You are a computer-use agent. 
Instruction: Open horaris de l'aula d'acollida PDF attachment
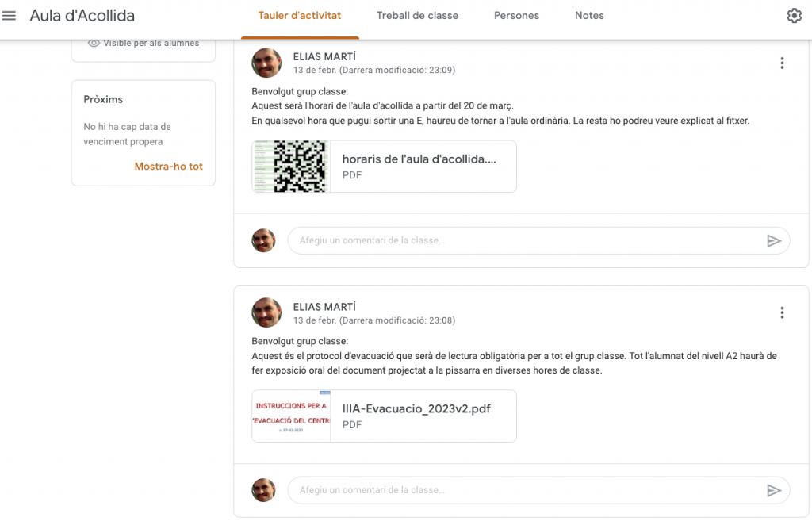pos(384,167)
